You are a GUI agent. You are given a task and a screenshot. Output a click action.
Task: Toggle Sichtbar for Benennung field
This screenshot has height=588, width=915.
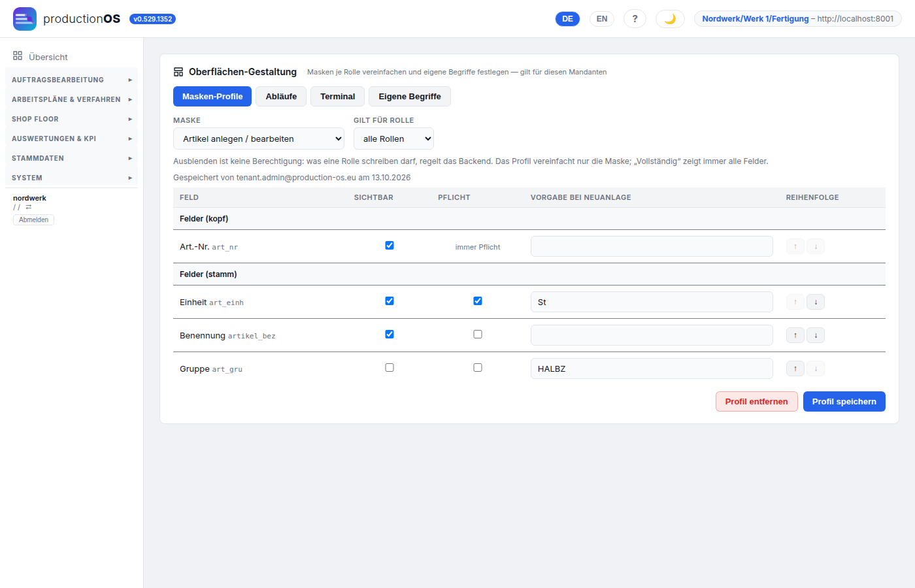390,335
